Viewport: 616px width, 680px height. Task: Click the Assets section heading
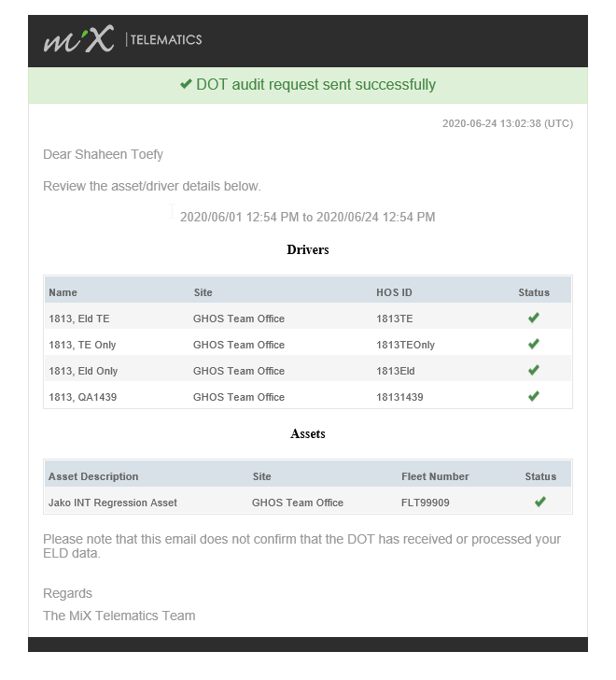pos(308,433)
